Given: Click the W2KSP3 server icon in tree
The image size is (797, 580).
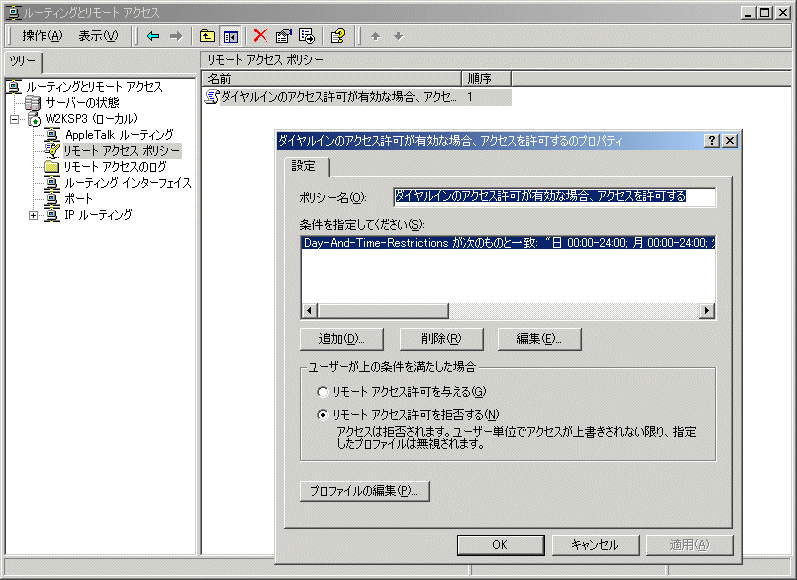Looking at the screenshot, I should (x=34, y=119).
